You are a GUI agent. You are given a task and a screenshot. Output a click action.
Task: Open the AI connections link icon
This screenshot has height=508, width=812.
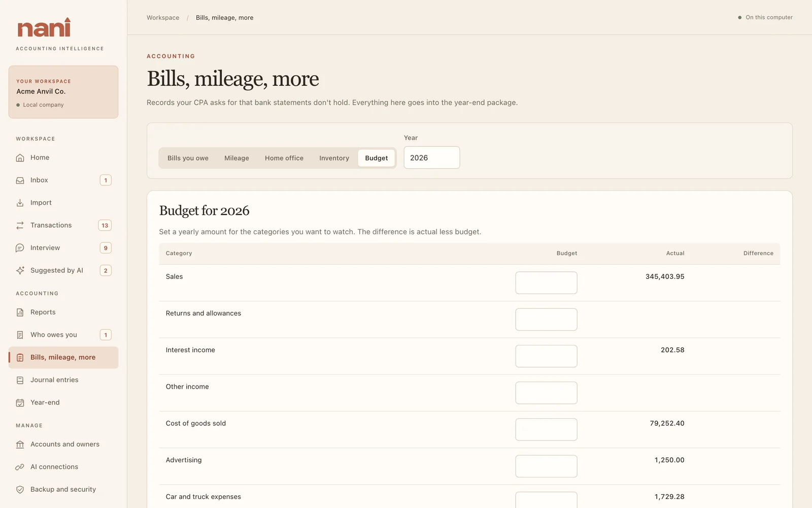tap(20, 467)
